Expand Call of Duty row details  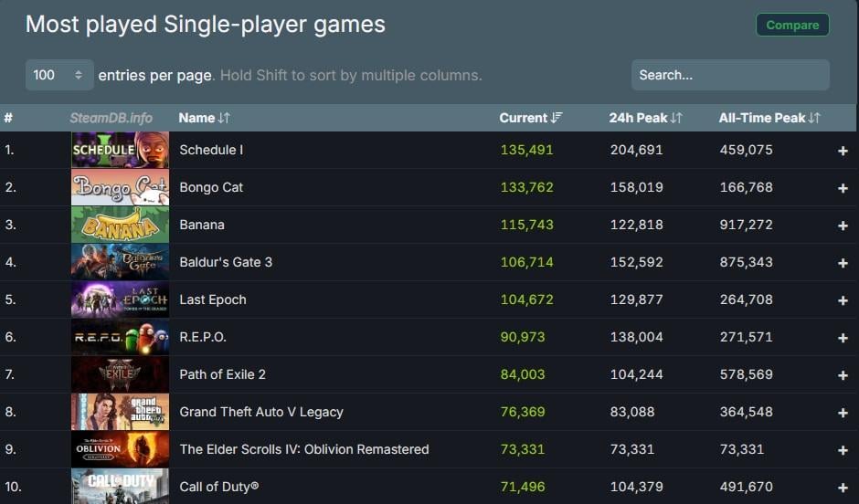click(x=843, y=488)
